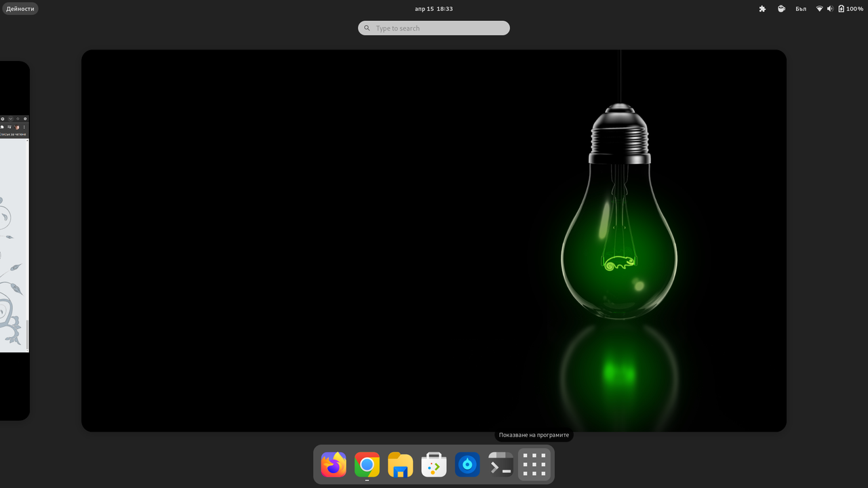Open the Terminal from the dock
The width and height of the screenshot is (868, 488).
(x=500, y=465)
